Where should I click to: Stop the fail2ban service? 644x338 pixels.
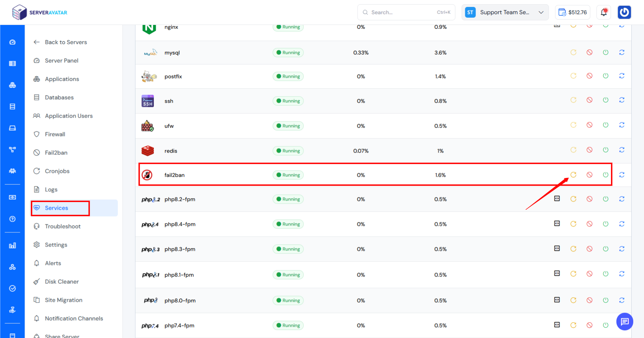coord(590,175)
